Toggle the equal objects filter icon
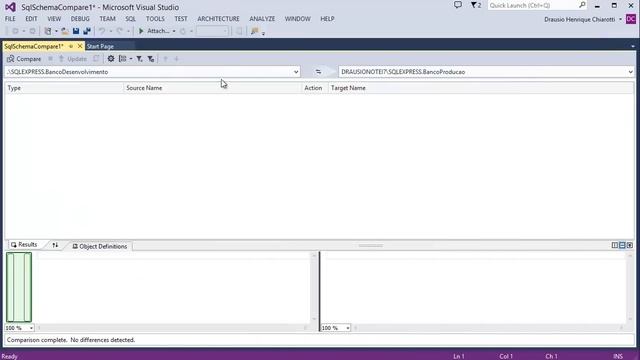 coord(140,59)
